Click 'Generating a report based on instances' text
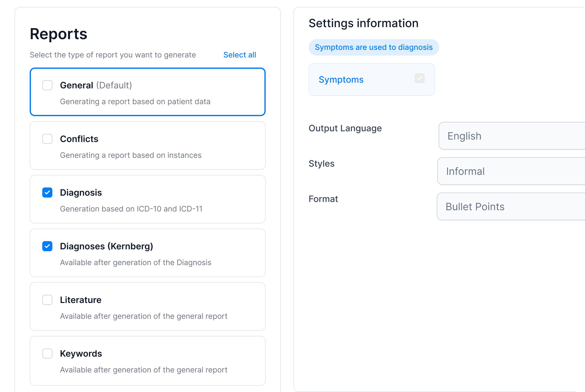 pyautogui.click(x=131, y=155)
